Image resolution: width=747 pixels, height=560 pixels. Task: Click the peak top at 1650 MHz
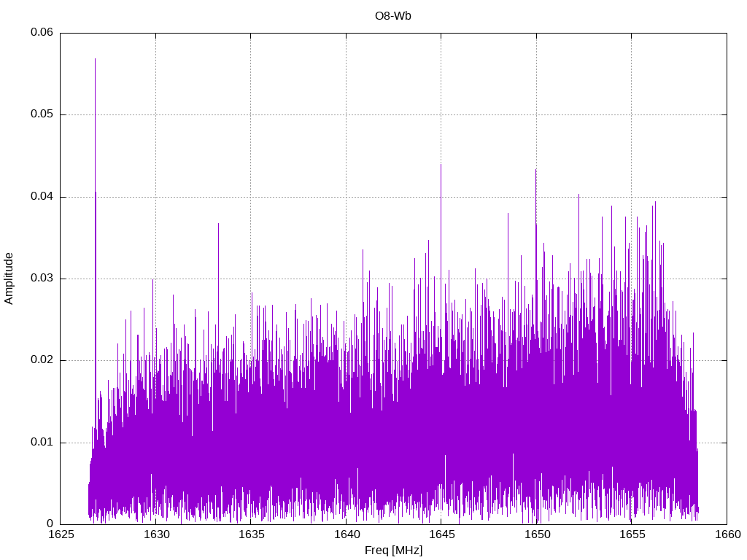point(535,170)
